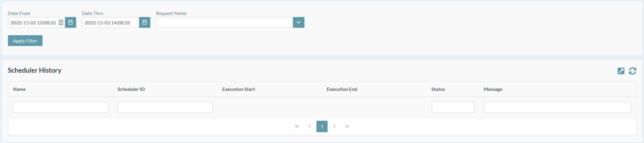644x143 pixels.
Task: Click the Scheduler History export icon
Action: click(621, 71)
